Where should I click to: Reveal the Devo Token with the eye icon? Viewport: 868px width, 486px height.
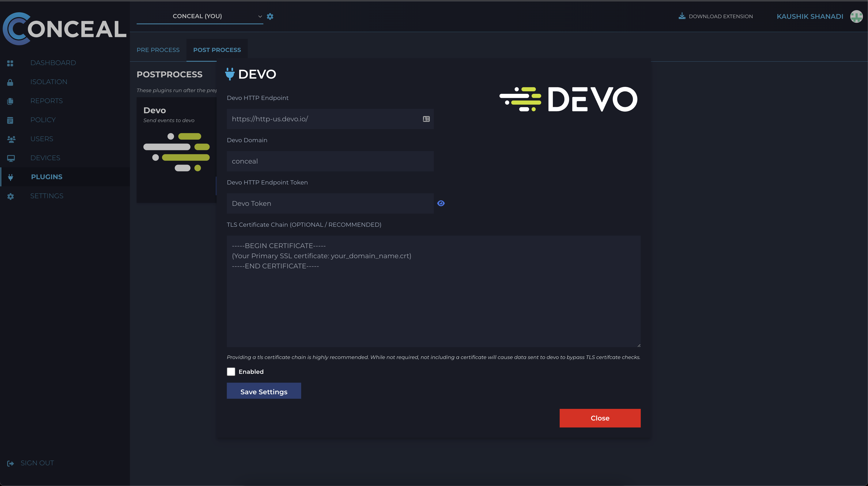[x=441, y=203]
